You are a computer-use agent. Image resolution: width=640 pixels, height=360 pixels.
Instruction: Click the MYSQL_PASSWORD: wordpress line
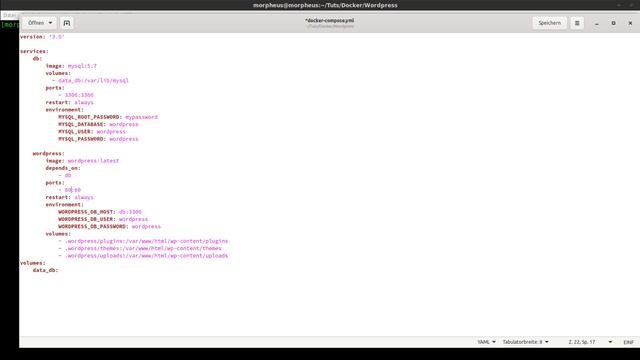[x=98, y=139]
